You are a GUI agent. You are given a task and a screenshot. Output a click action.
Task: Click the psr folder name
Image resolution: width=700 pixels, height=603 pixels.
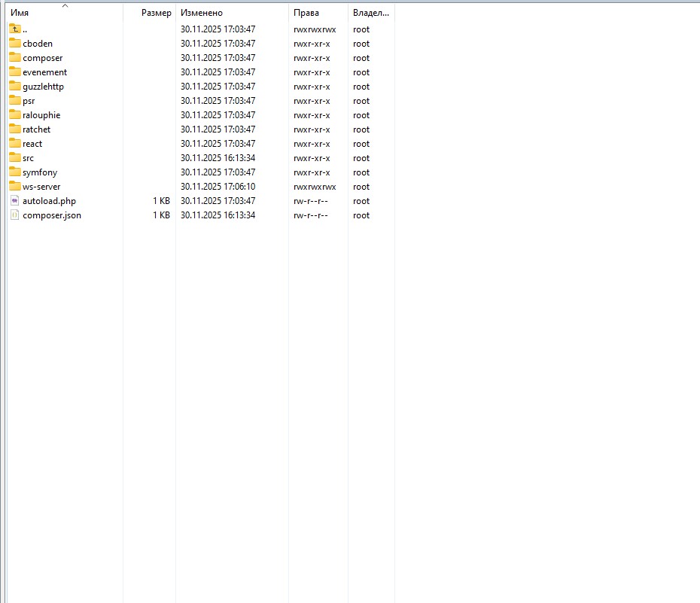pos(29,101)
